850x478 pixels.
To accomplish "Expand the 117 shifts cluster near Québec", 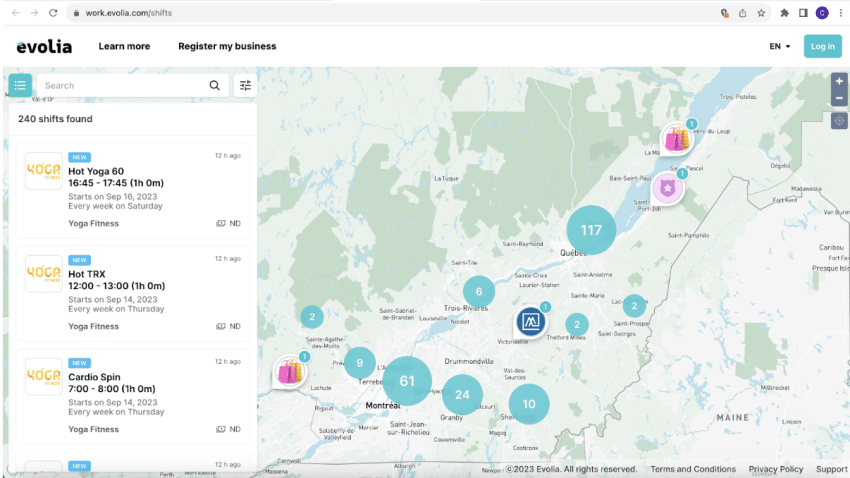I will [x=591, y=230].
